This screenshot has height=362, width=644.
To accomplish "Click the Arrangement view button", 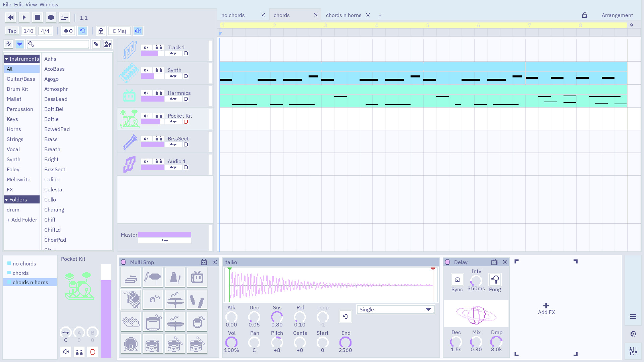I will click(x=617, y=15).
